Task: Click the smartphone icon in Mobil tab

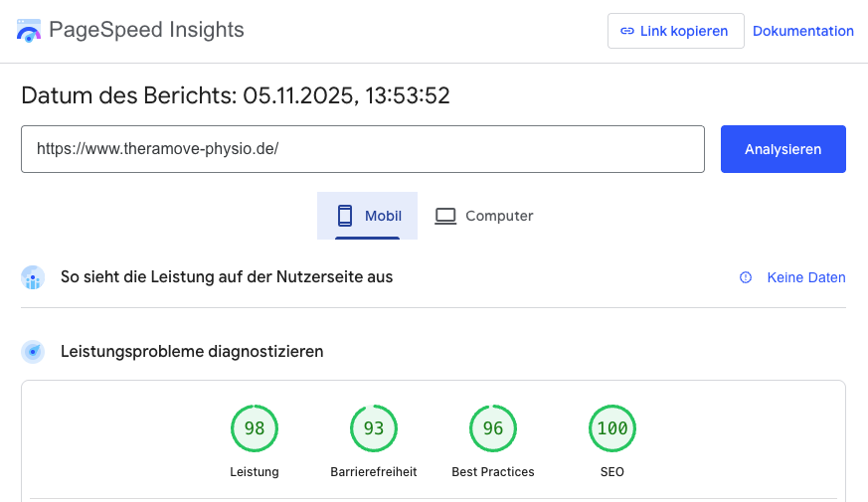Action: 345,216
